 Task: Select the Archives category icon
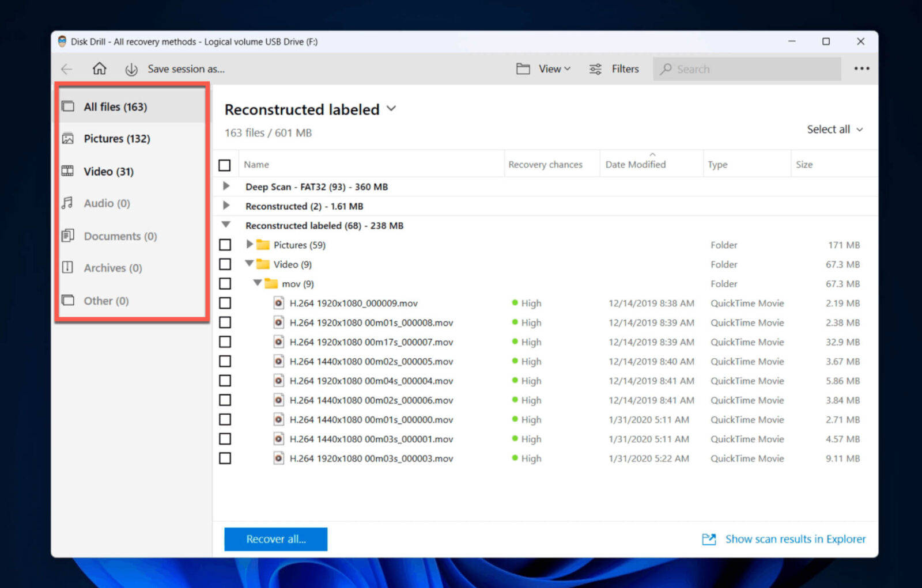tap(68, 267)
